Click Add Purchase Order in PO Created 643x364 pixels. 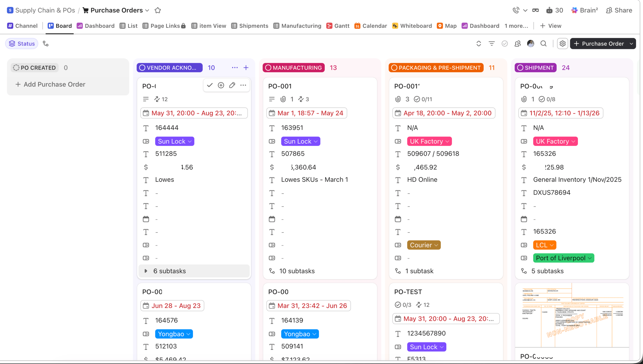[x=50, y=84]
